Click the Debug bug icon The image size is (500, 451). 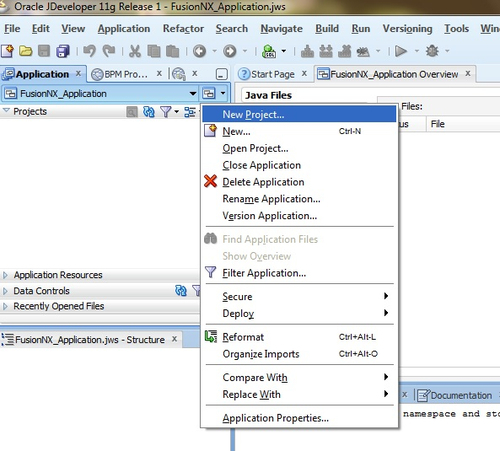click(432, 51)
